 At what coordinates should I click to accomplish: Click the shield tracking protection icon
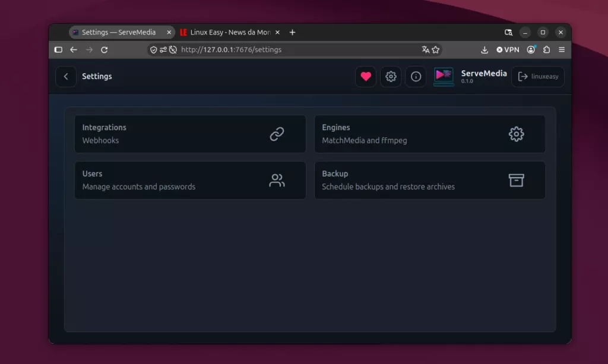click(x=154, y=50)
